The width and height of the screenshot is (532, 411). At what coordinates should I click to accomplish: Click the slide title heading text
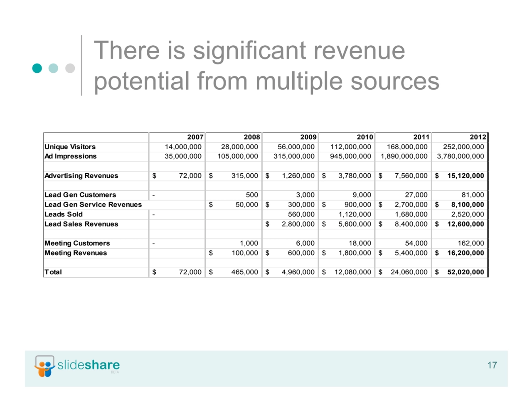click(266, 65)
